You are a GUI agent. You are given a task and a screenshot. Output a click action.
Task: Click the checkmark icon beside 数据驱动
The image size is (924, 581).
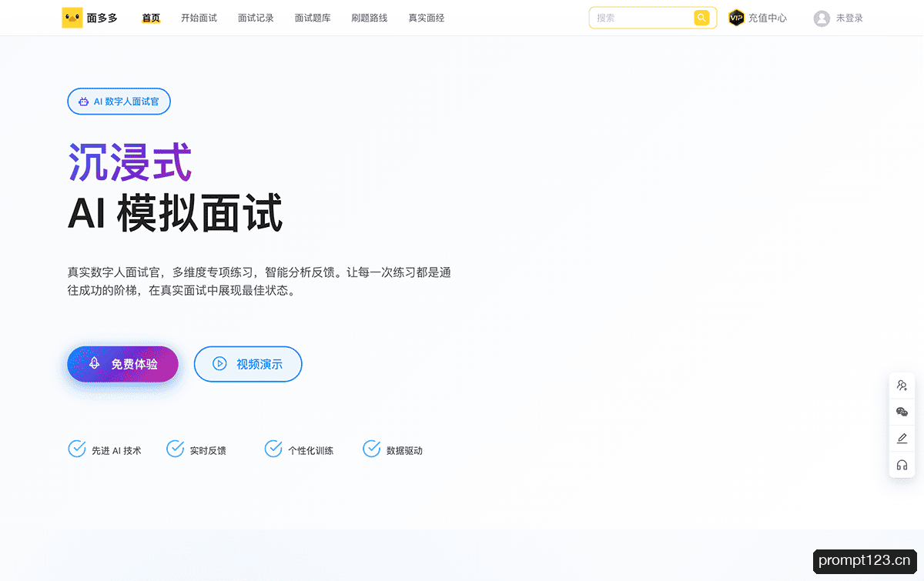click(372, 449)
